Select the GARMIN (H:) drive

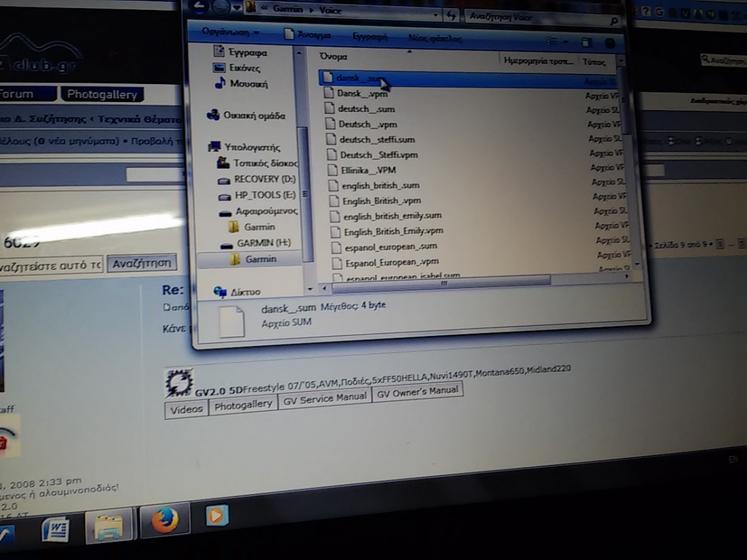(256, 243)
